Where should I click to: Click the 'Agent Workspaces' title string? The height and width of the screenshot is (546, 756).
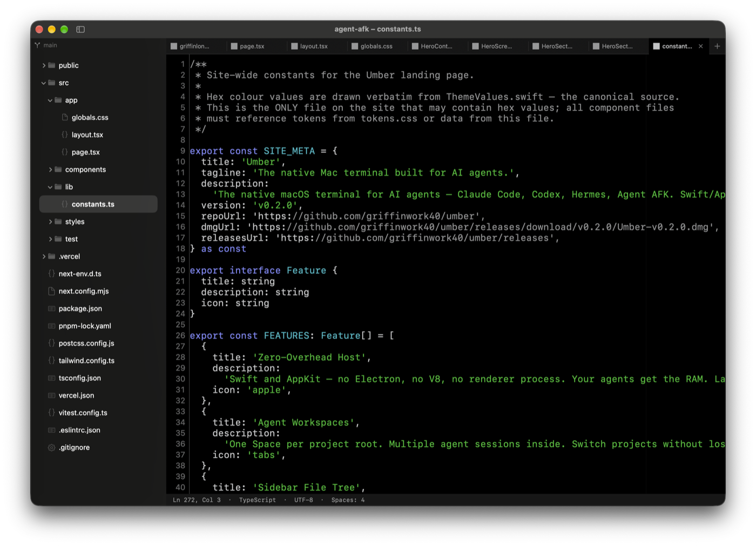pyautogui.click(x=303, y=422)
